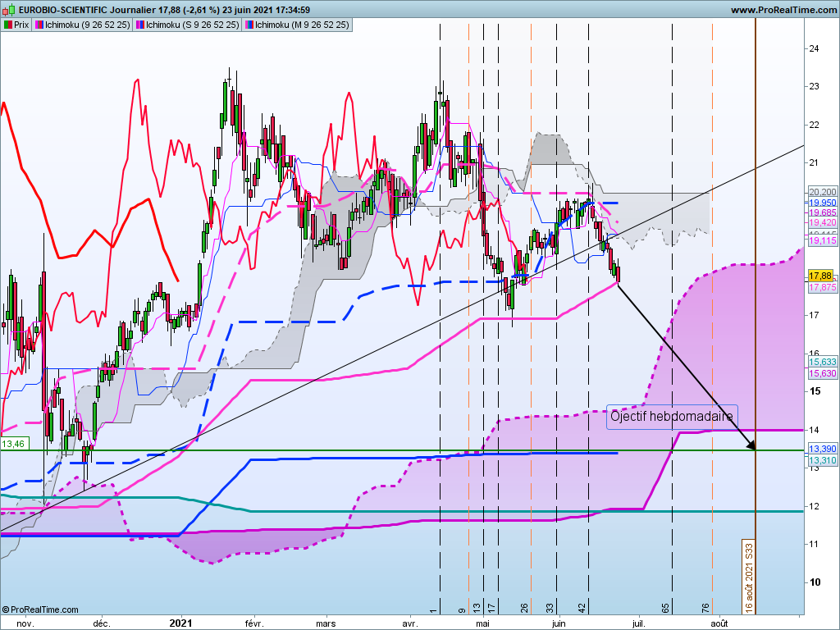Click the vertical line marker numbered 65
840x630 pixels.
click(x=665, y=609)
